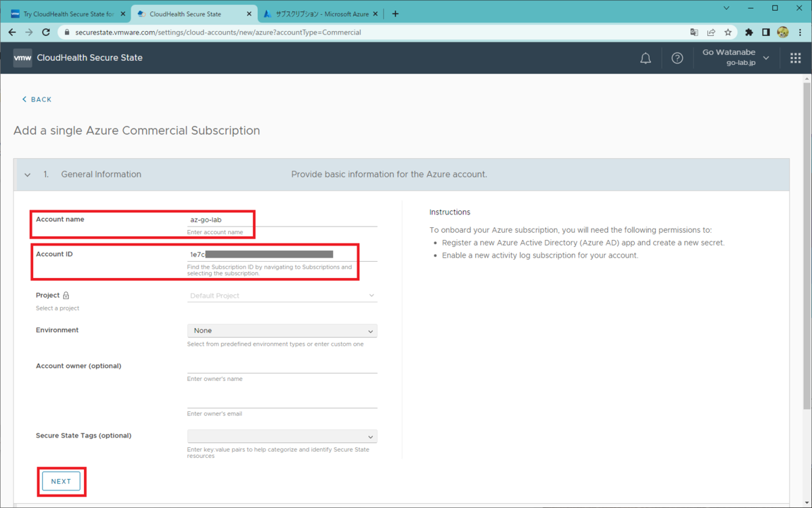
Task: Click the site lock icon in address bar
Action: [66, 32]
